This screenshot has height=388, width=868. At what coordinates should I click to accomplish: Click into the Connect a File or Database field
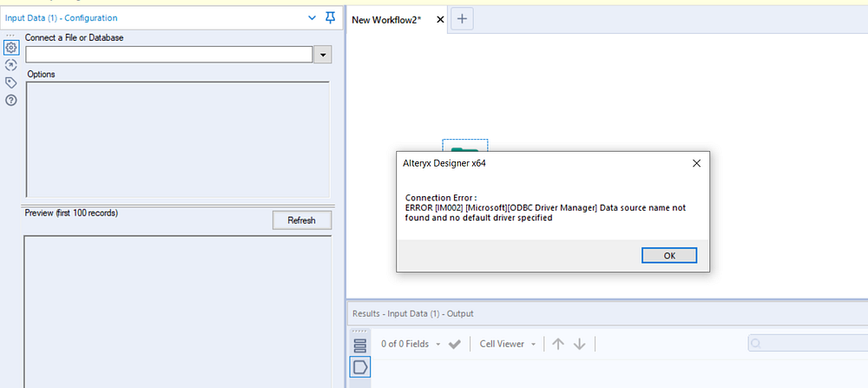pos(169,54)
